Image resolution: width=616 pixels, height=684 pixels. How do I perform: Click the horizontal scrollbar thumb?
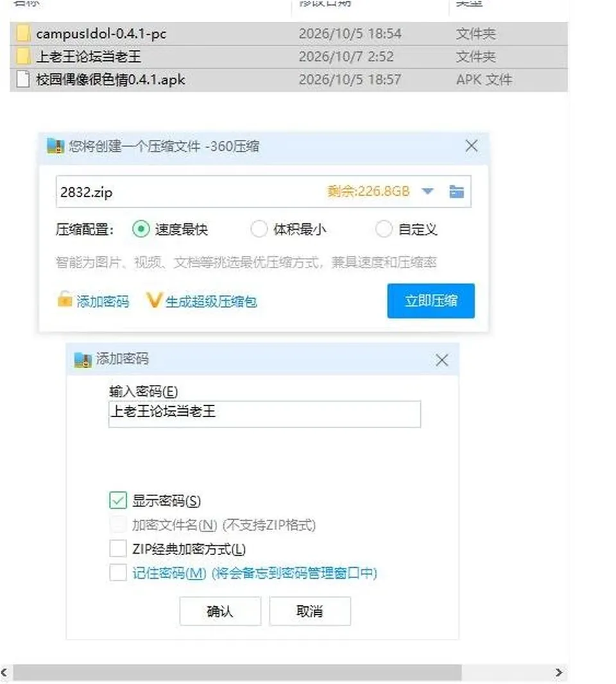(x=237, y=672)
